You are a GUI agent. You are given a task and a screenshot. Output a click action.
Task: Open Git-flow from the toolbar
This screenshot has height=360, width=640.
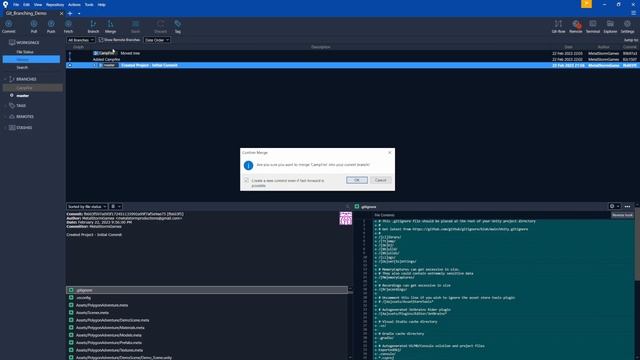pyautogui.click(x=558, y=27)
